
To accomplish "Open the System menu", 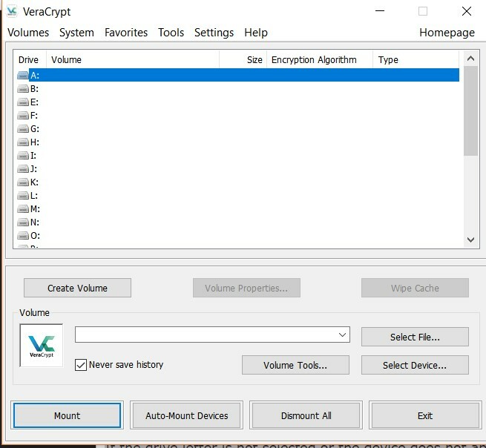I will (76, 33).
